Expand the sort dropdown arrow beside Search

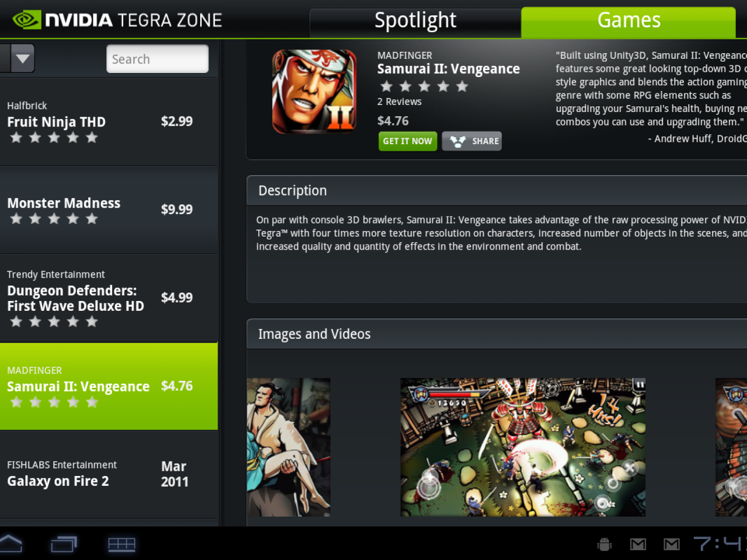click(x=22, y=58)
